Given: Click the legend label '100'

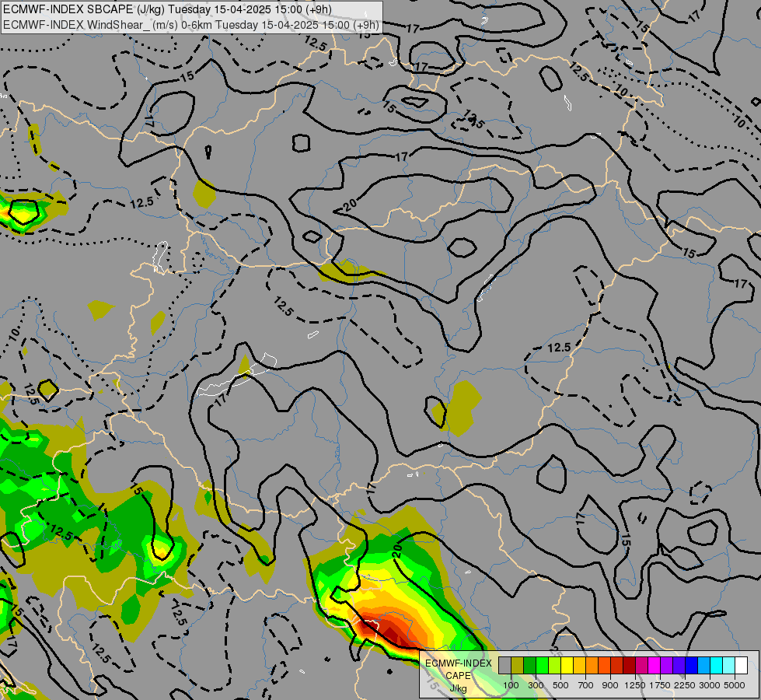Looking at the screenshot, I should (511, 685).
